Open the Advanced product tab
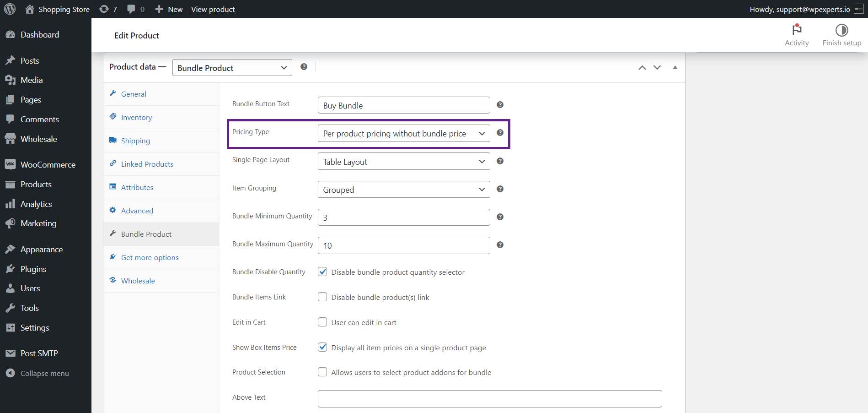The height and width of the screenshot is (413, 868). pyautogui.click(x=161, y=211)
